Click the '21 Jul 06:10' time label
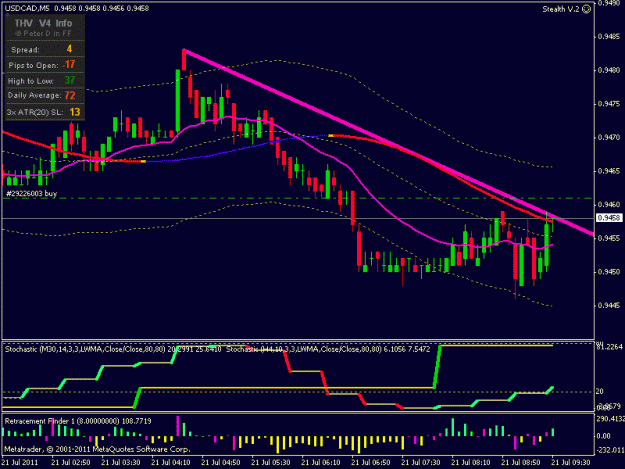This screenshot has width=625, height=469. pos(321,463)
